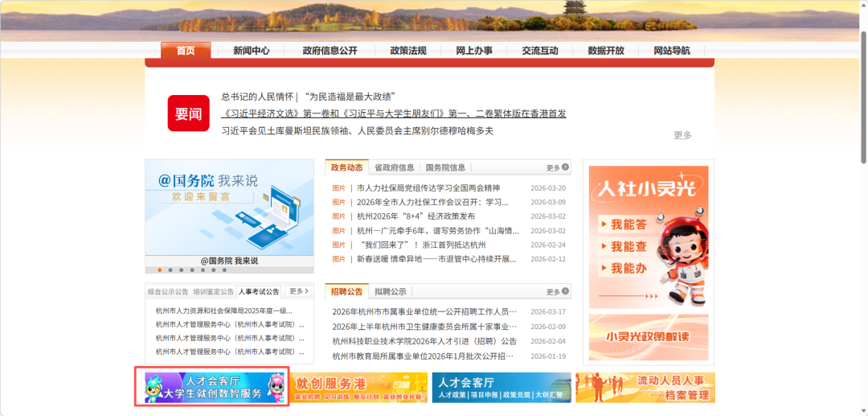
Task: Switch to 政务动态 tab
Action: [x=346, y=167]
